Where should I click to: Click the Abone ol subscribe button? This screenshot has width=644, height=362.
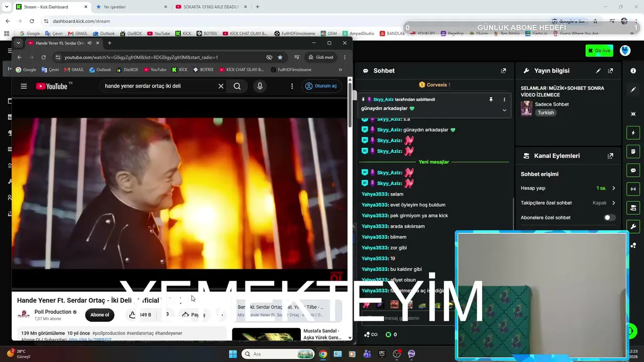pyautogui.click(x=100, y=315)
